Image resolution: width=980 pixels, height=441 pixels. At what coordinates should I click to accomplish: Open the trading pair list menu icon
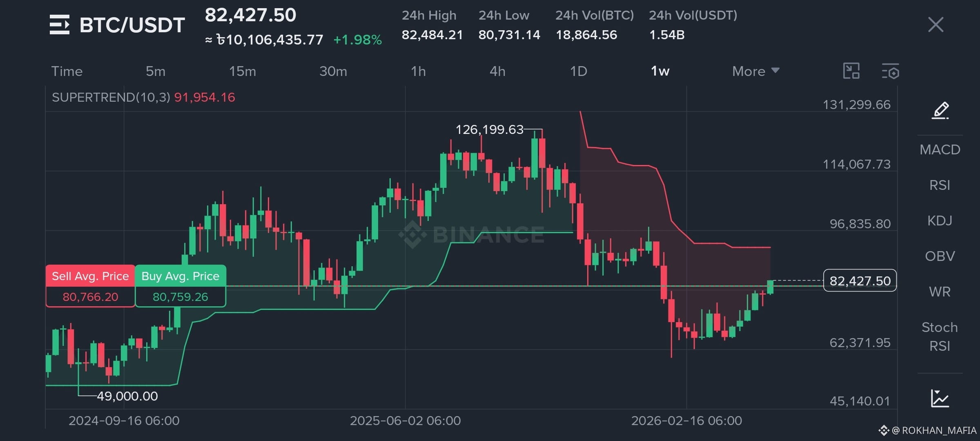point(60,24)
